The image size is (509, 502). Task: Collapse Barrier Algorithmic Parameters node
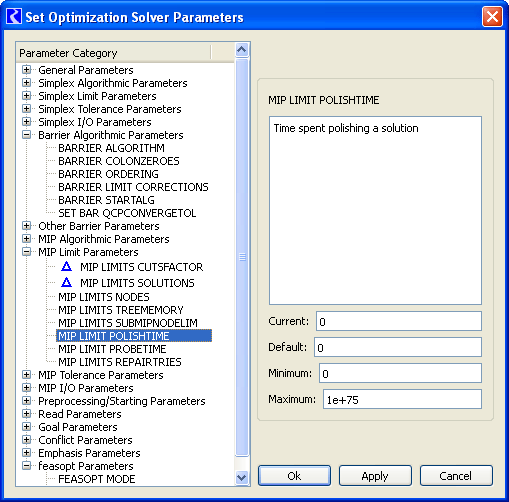point(26,135)
